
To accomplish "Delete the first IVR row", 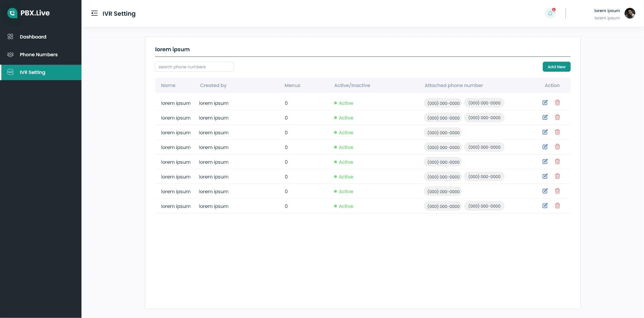I will pos(557,103).
